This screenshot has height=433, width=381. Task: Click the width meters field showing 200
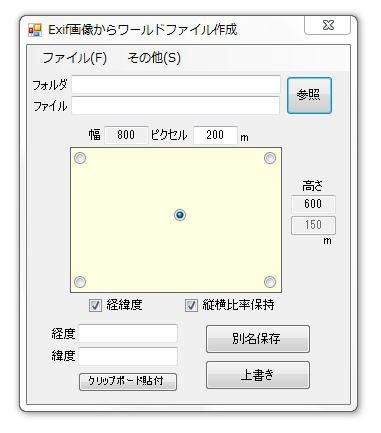(x=215, y=135)
